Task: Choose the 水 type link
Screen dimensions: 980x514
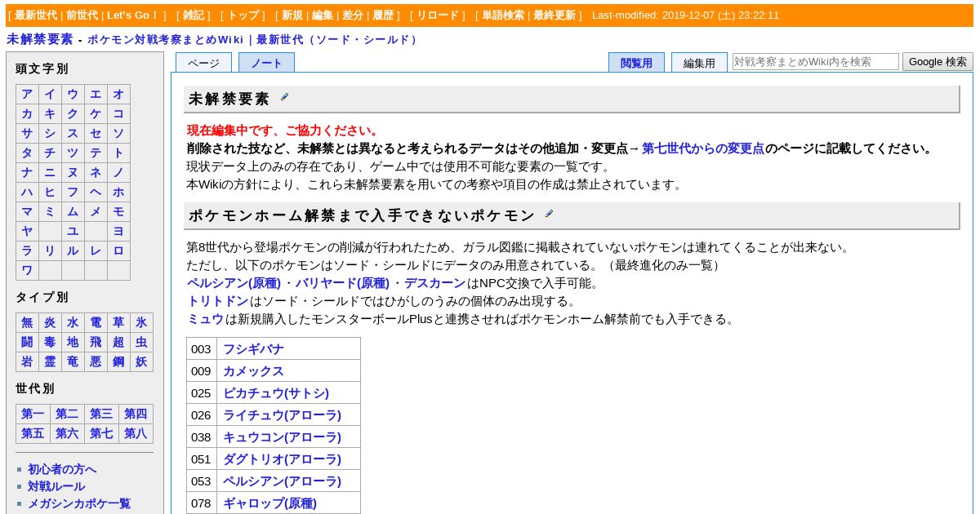Action: tap(73, 322)
